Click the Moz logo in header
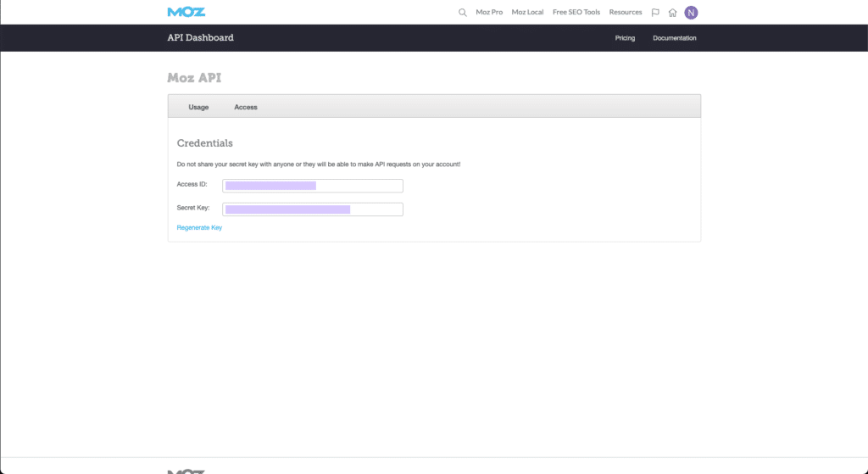 pyautogui.click(x=186, y=12)
